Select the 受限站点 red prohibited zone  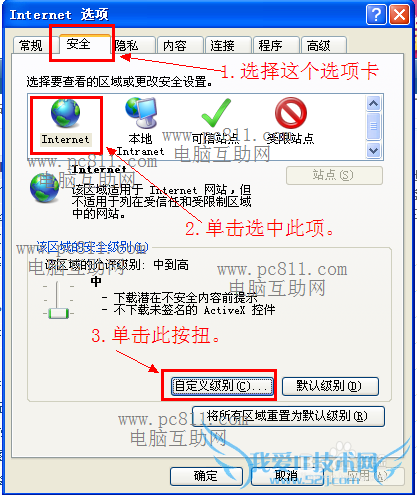pyautogui.click(x=291, y=113)
